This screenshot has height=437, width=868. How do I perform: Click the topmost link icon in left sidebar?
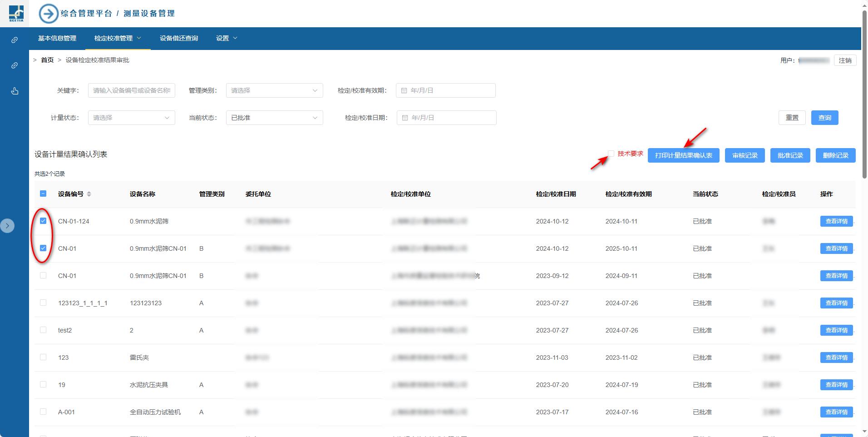pos(15,40)
